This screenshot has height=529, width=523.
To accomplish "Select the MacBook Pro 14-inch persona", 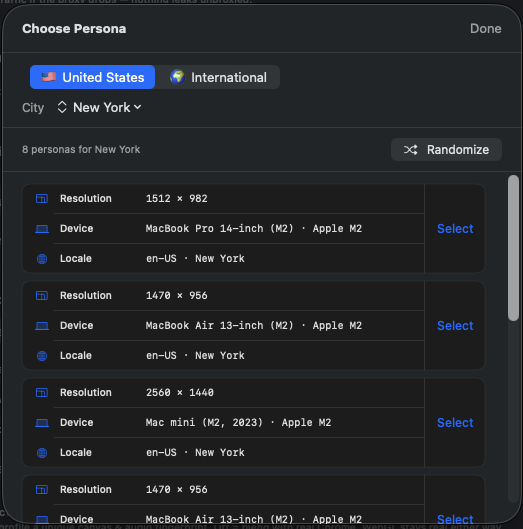I will [455, 228].
